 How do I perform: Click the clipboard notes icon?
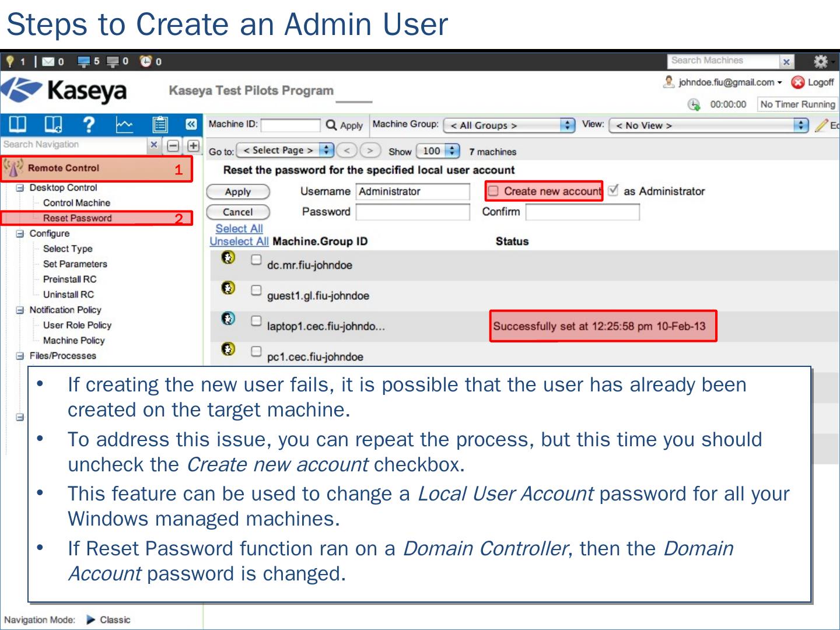159,124
